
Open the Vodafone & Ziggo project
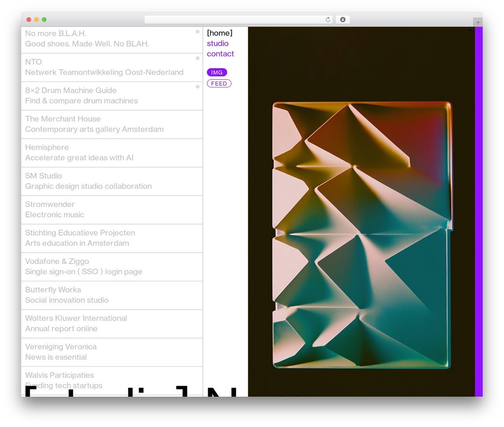112,267
